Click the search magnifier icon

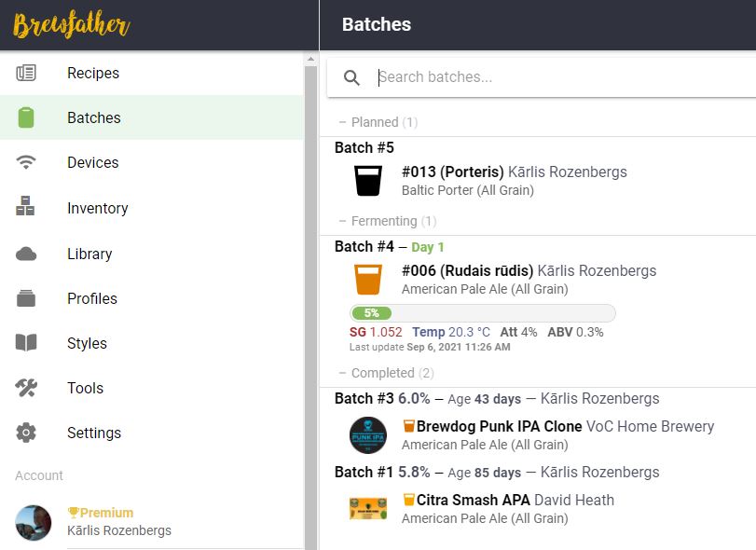[351, 77]
